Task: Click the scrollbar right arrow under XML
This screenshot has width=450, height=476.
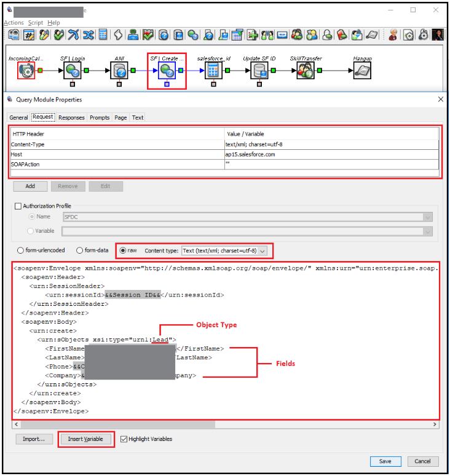Action: click(x=435, y=424)
